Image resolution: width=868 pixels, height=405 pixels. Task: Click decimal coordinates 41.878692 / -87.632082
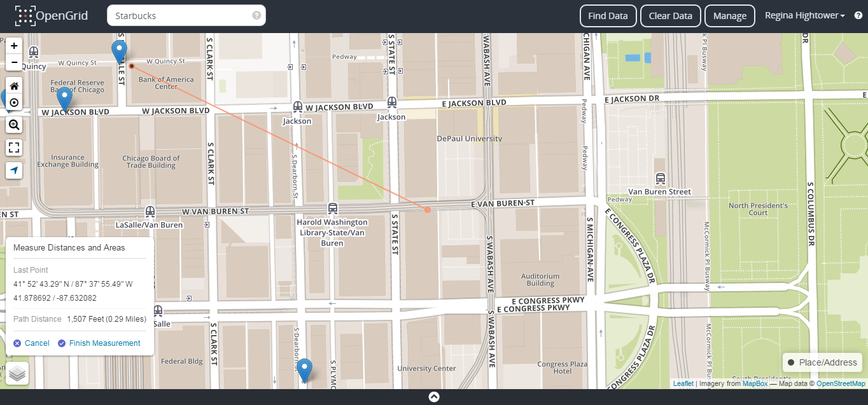coord(55,298)
